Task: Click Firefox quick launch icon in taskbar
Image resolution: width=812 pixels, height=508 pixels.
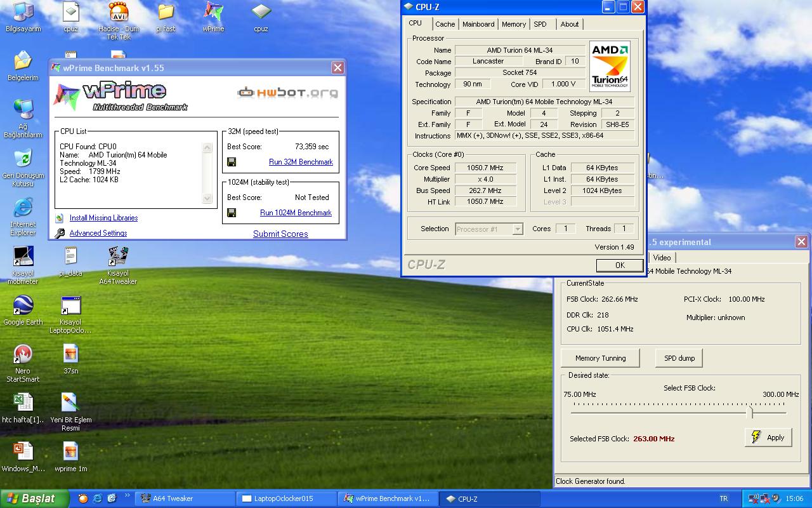Action: (82, 498)
